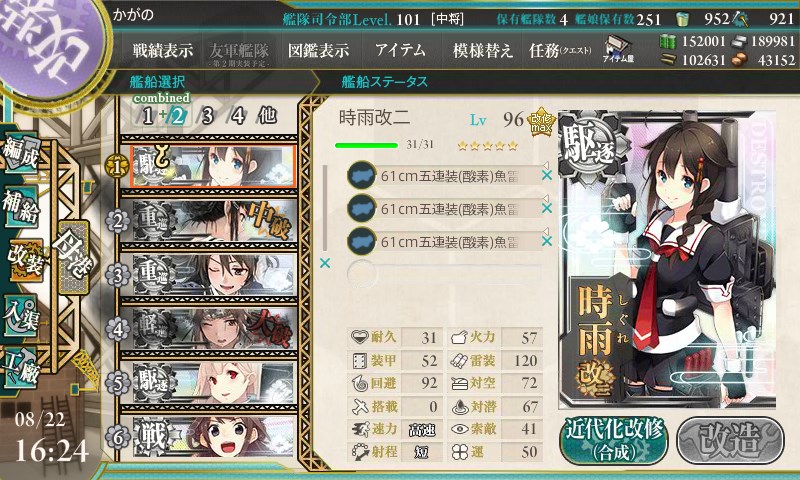
Task: Switch to fleet tab 3
Action: [x=207, y=116]
